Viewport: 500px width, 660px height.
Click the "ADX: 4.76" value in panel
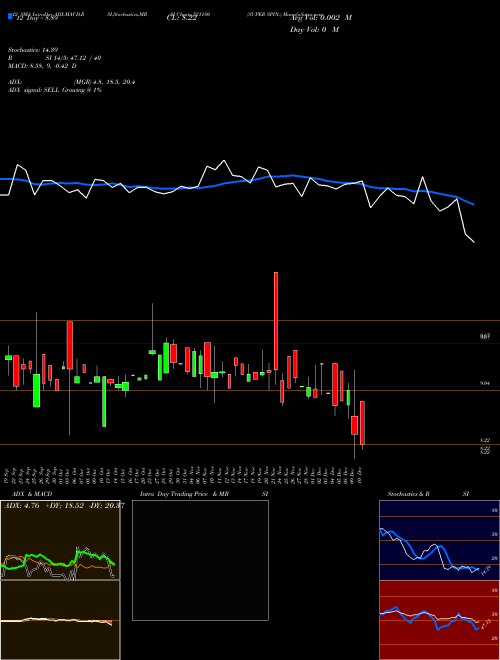(21, 506)
